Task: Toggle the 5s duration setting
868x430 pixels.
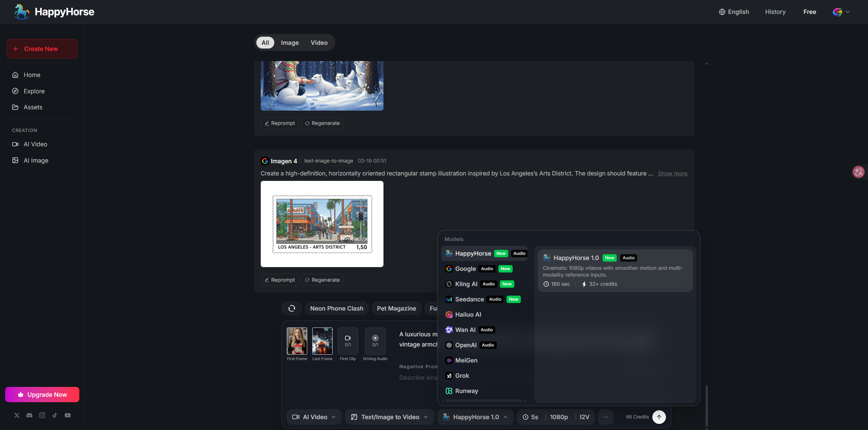Action: click(x=531, y=417)
